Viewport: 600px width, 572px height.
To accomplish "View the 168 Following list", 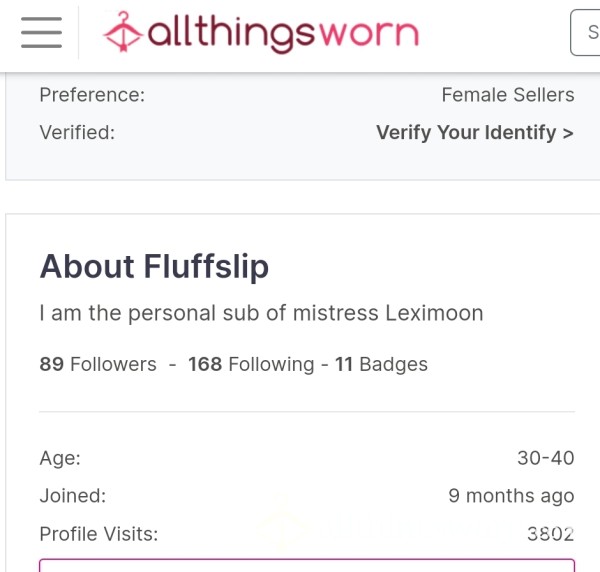I will click(x=251, y=364).
